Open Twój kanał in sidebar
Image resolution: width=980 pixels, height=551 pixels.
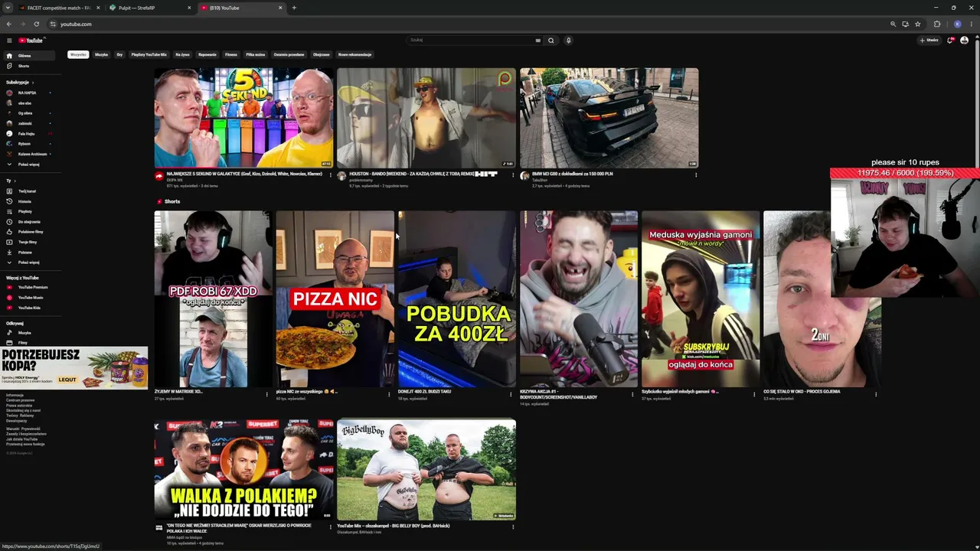[x=28, y=191]
